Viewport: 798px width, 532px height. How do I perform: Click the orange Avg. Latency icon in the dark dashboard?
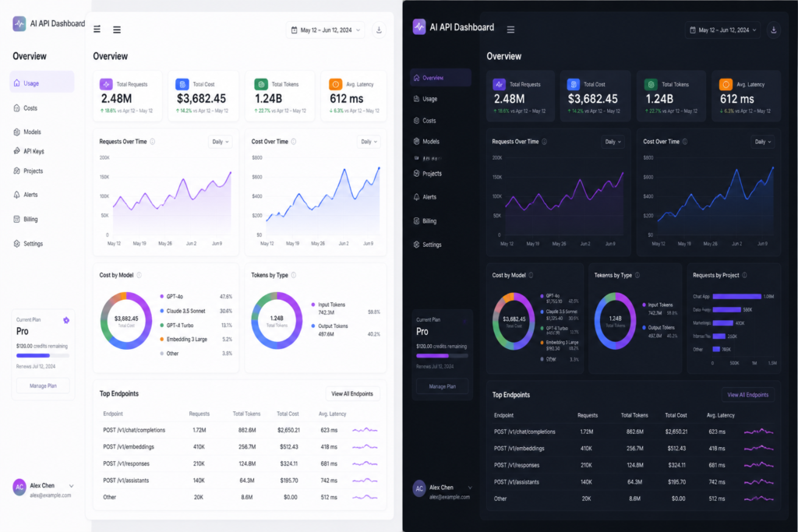[726, 84]
